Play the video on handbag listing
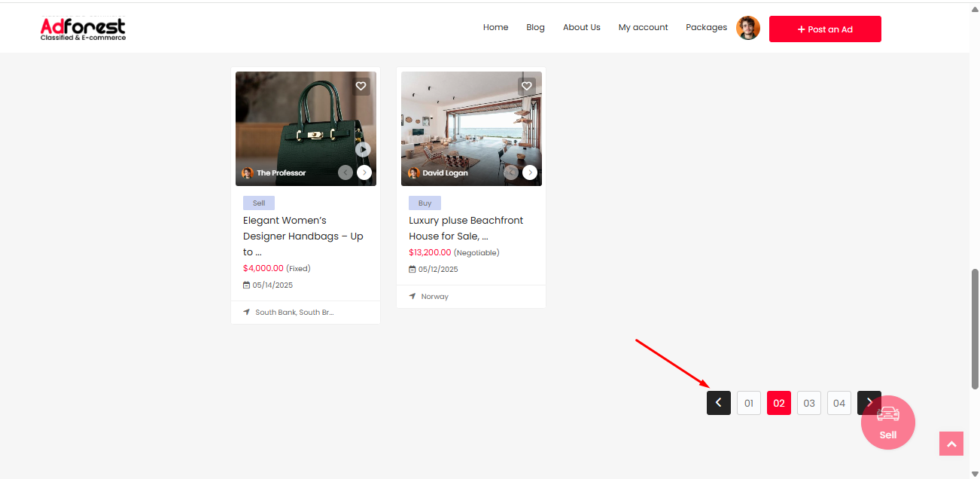 pyautogui.click(x=363, y=150)
